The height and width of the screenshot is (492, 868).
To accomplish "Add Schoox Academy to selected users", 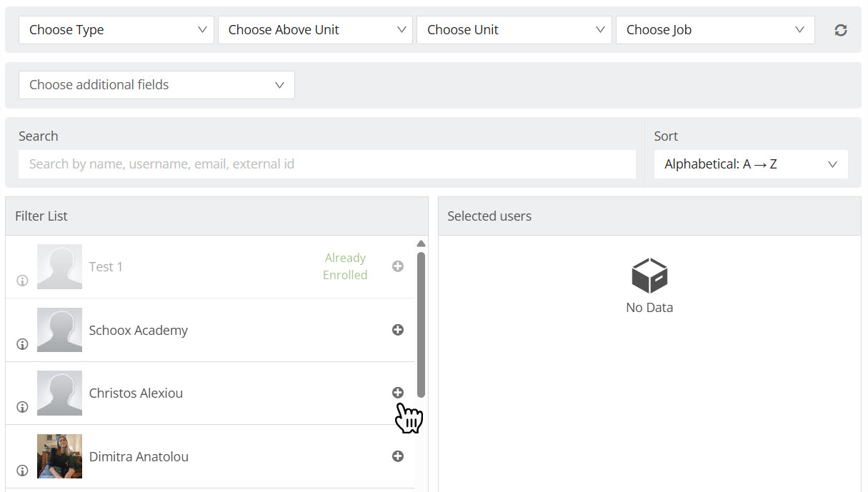I will tap(398, 330).
